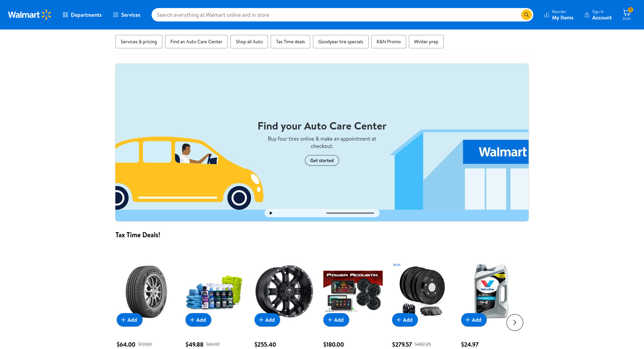Click the $49.88 price
Image resolution: width=644 pixels, height=349 pixels.
point(195,344)
